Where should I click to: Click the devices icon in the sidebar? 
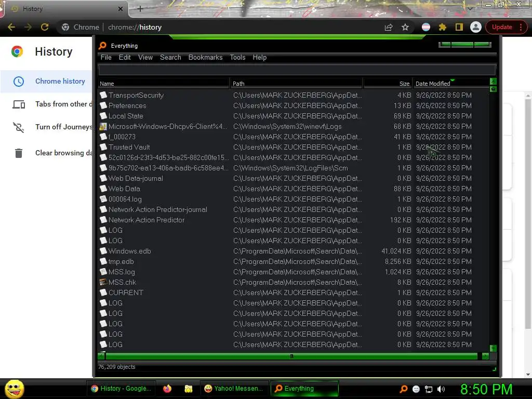[19, 104]
